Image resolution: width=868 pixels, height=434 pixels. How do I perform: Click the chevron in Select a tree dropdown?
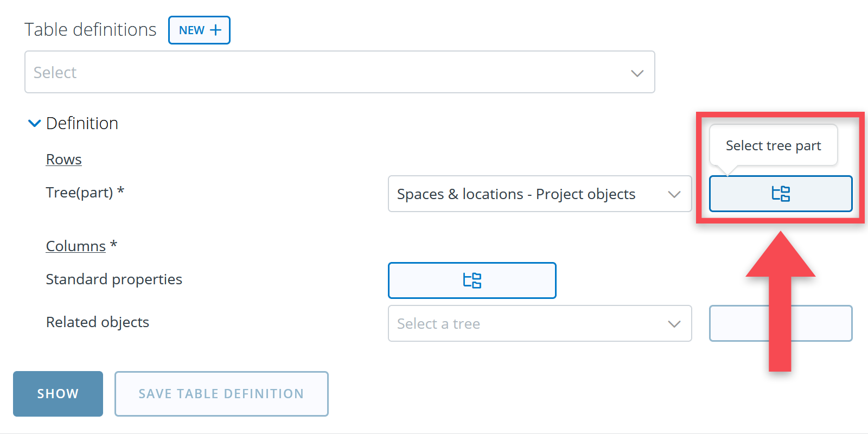(674, 324)
